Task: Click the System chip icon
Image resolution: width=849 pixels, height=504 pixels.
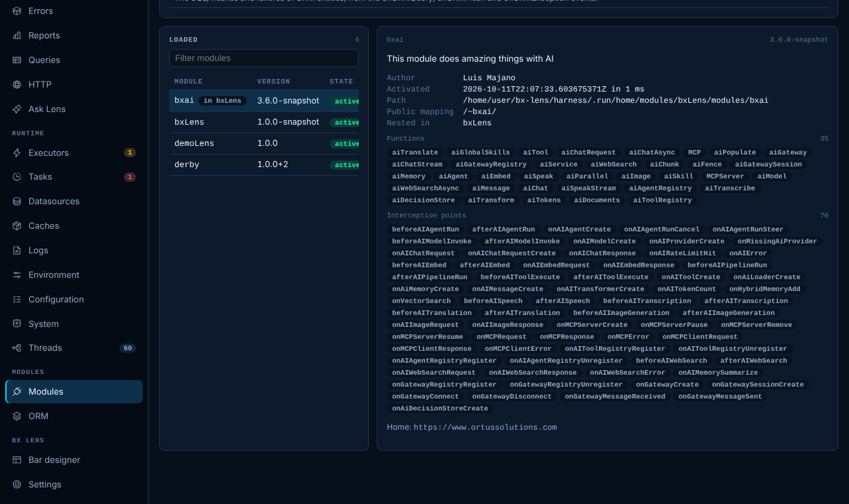Action: (x=17, y=324)
